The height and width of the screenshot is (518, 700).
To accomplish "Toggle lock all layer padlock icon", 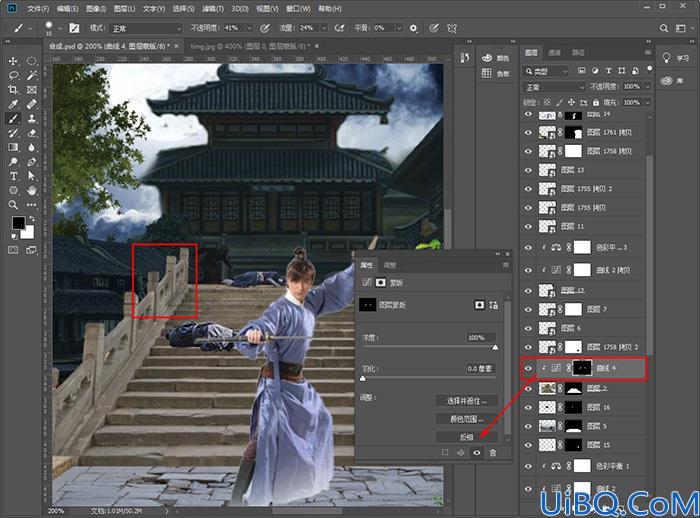I will [x=596, y=103].
